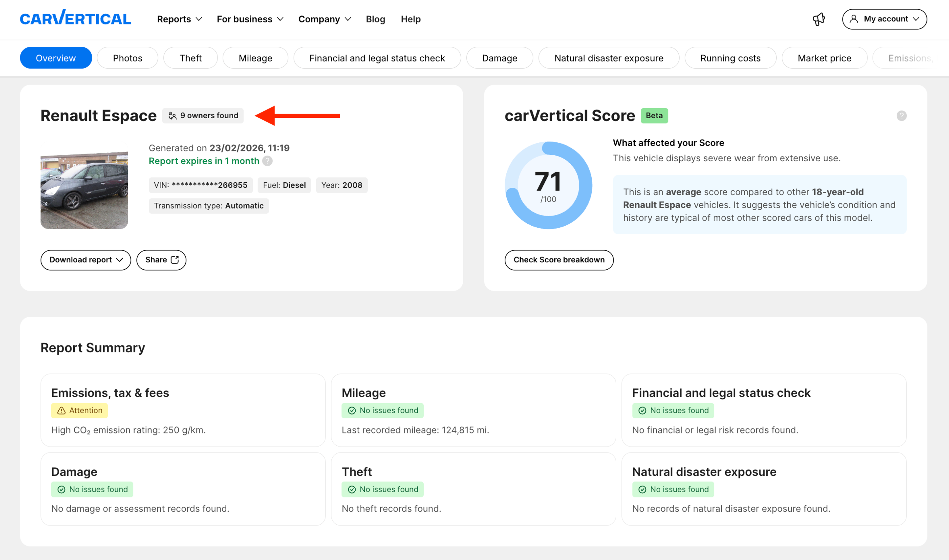The height and width of the screenshot is (560, 949).
Task: Click the Share button
Action: click(x=161, y=260)
